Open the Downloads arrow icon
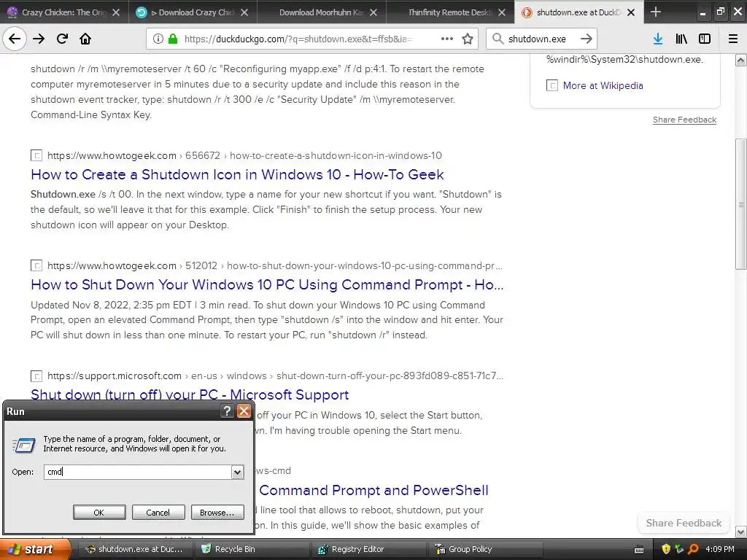 tap(658, 39)
